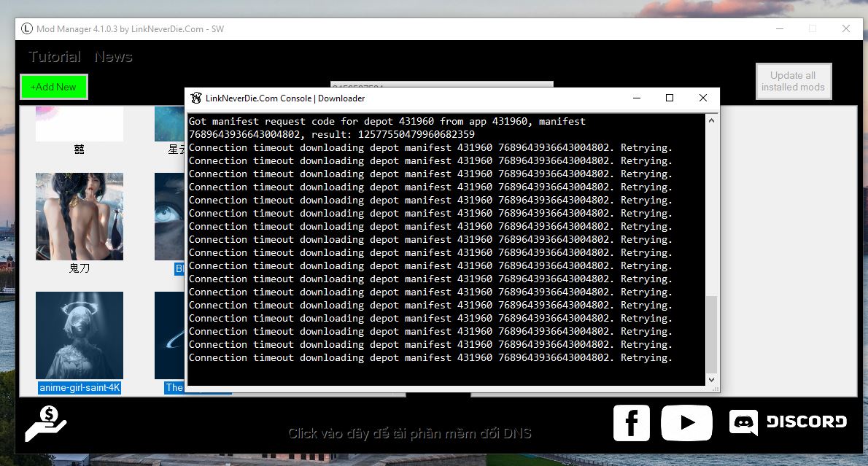This screenshot has width=868, height=466.
Task: Close the Downloader console window
Action: coord(702,98)
